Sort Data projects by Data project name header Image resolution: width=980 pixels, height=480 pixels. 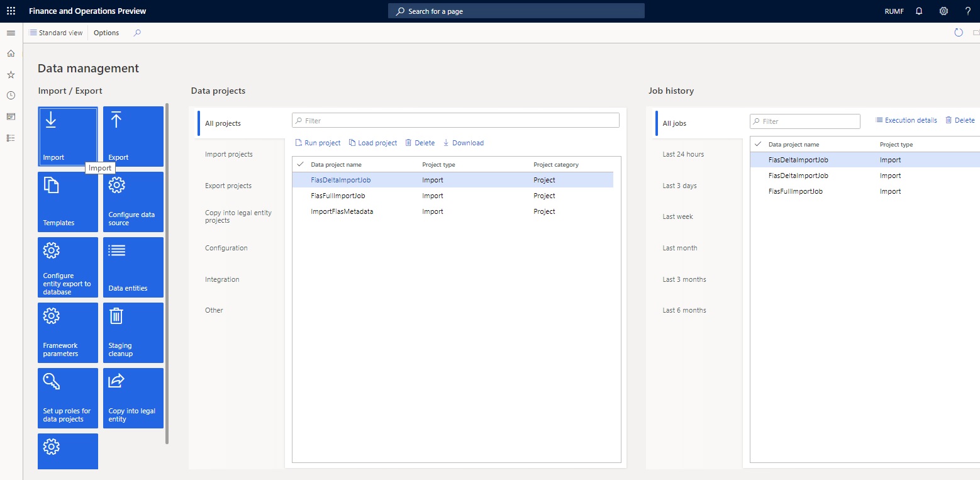tap(336, 165)
